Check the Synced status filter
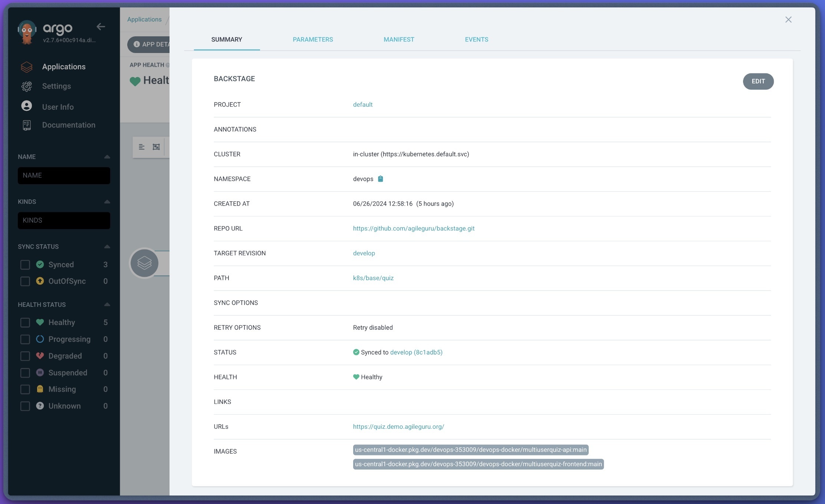The height and width of the screenshot is (504, 825). click(25, 265)
